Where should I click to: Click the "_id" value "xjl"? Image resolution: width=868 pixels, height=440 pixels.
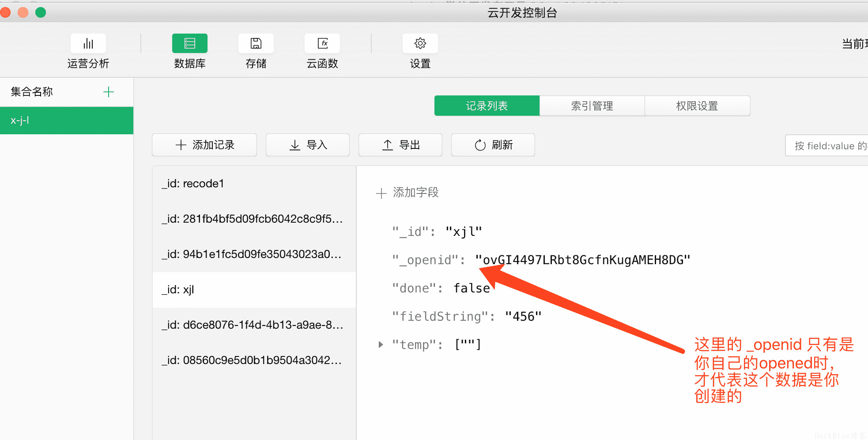(464, 231)
